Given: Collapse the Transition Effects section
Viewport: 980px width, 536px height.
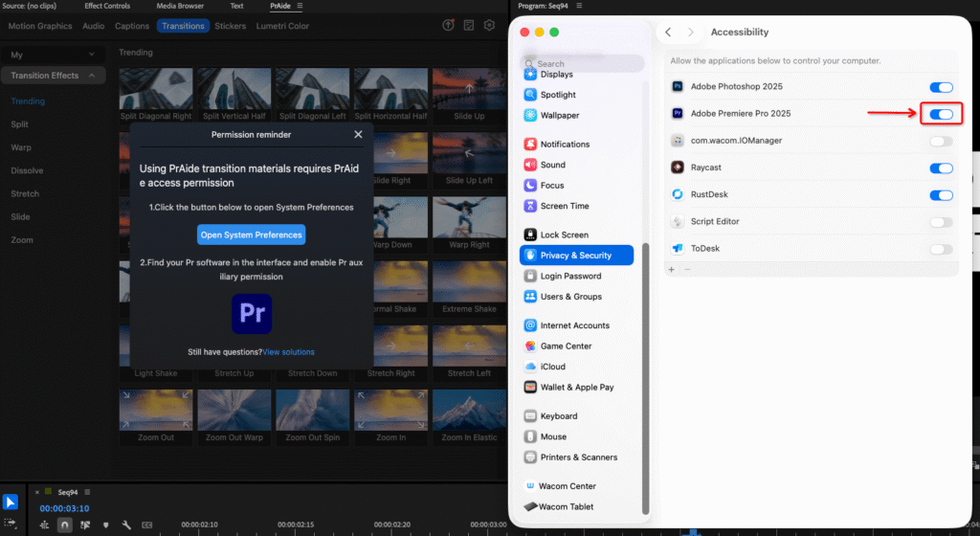Looking at the screenshot, I should coord(53,76).
